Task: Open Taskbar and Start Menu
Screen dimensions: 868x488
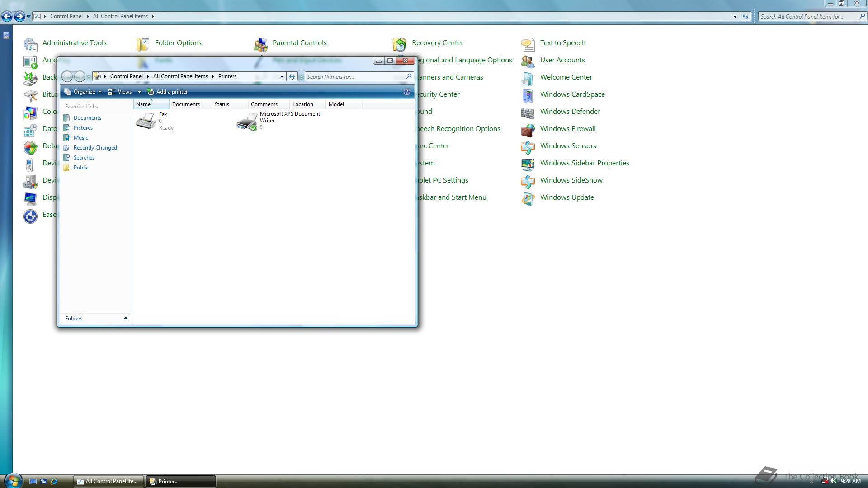Action: [452, 197]
